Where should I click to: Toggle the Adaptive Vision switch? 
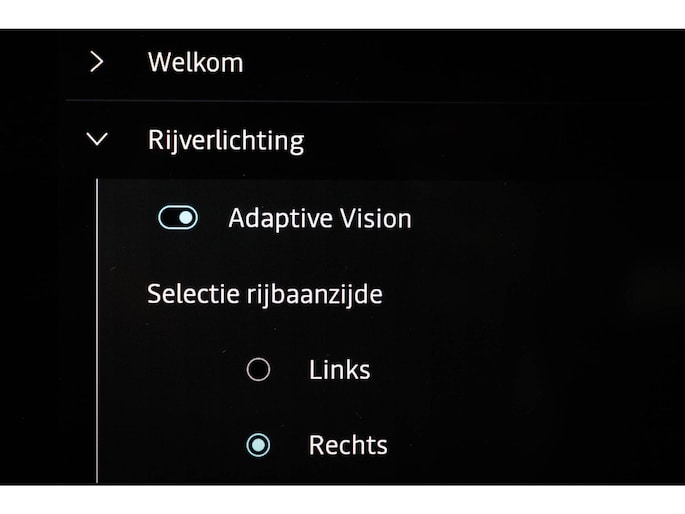pyautogui.click(x=178, y=218)
